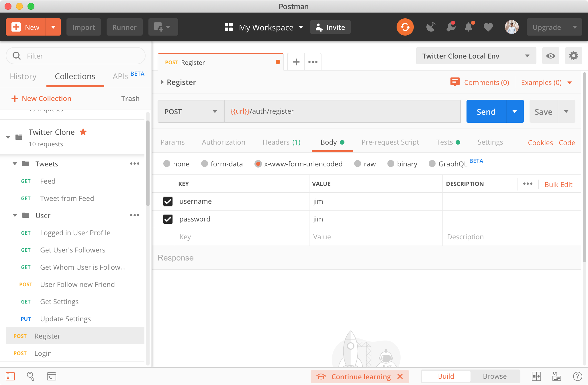Image resolution: width=588 pixels, height=385 pixels.
Task: Open the Postman console icon
Action: pos(52,376)
